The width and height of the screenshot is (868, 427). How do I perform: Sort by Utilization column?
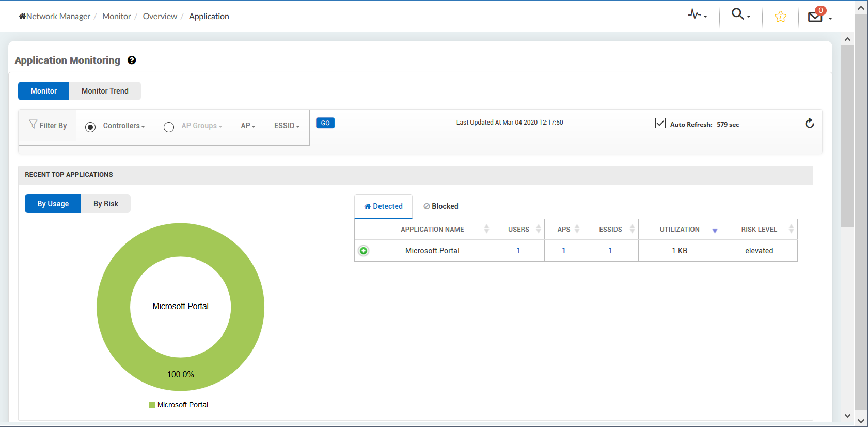(x=680, y=229)
